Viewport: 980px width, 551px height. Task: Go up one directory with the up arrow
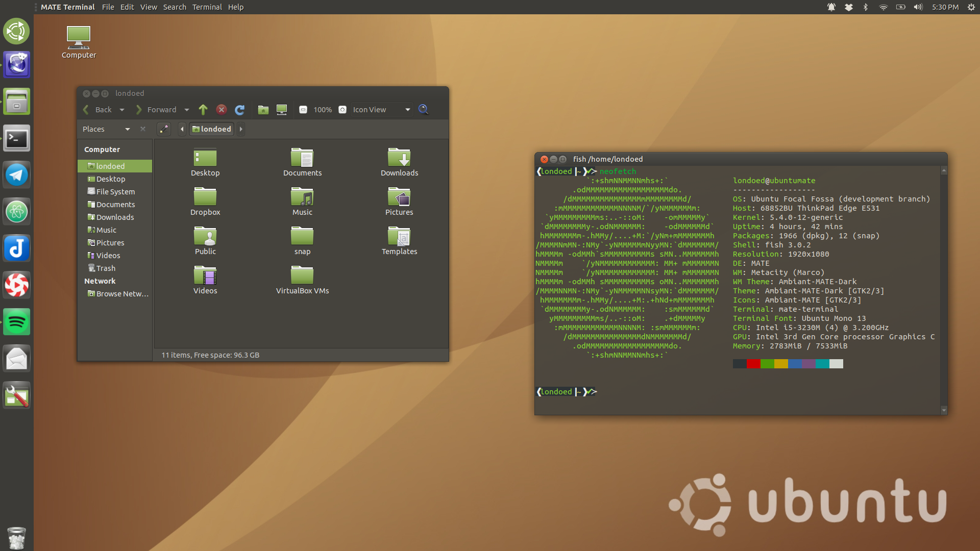[203, 109]
